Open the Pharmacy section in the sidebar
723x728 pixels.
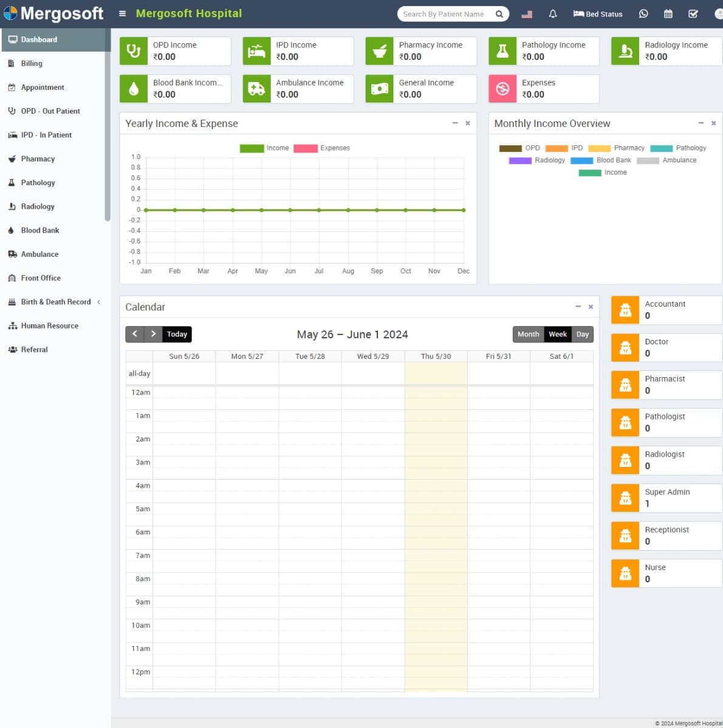pyautogui.click(x=38, y=158)
